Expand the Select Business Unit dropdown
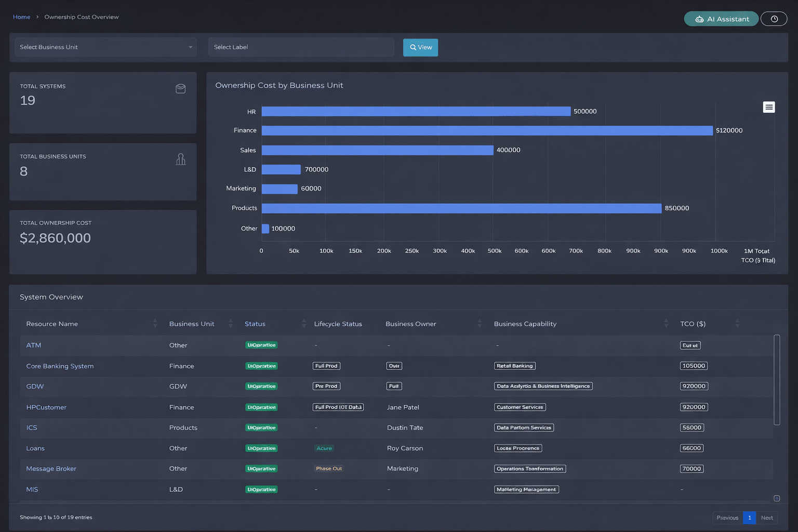798x532 pixels. tap(105, 47)
